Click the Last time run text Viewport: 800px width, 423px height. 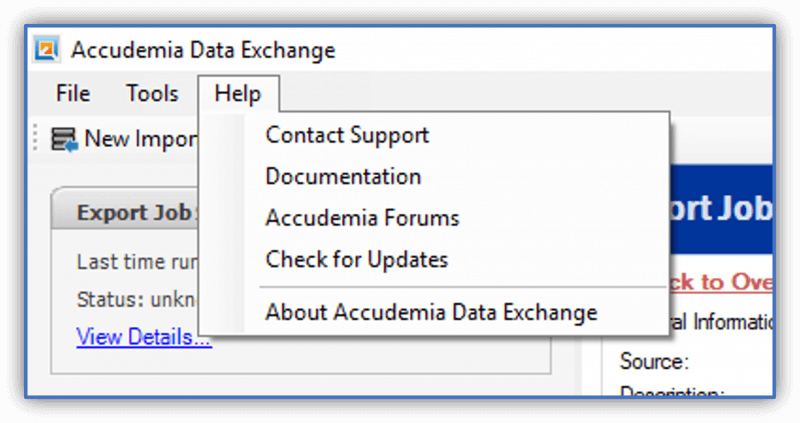click(137, 262)
